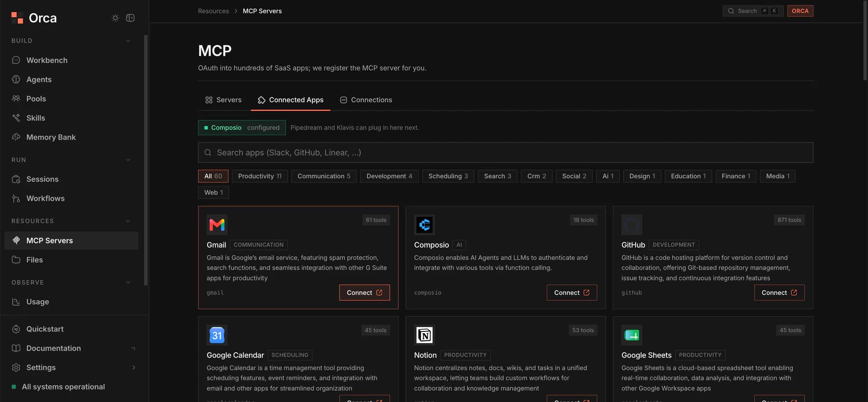Open Workbench from the sidebar
This screenshot has width=868, height=402.
(71, 60)
